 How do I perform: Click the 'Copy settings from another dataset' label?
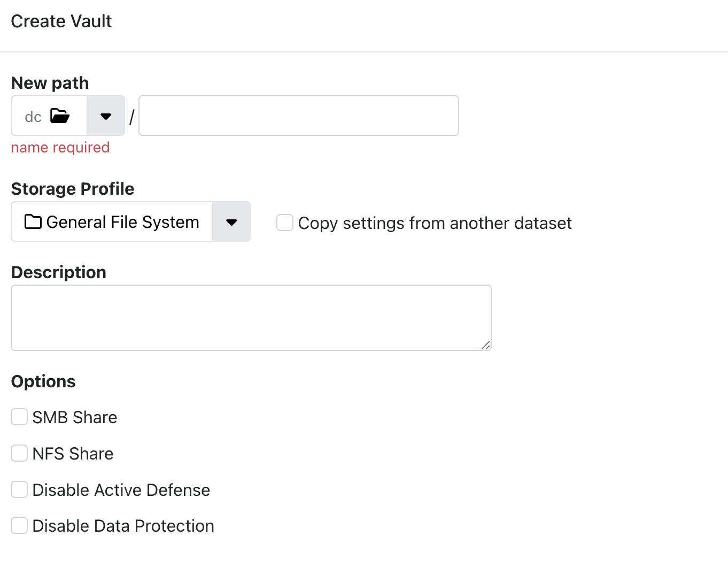coord(435,223)
